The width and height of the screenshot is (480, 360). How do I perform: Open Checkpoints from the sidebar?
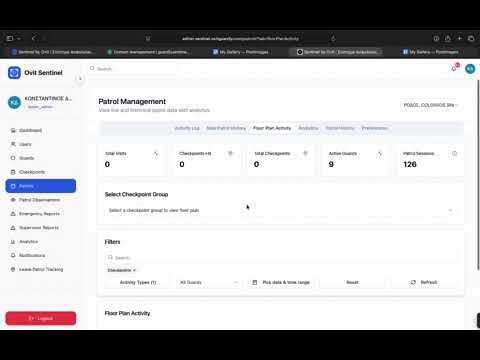(x=28, y=172)
